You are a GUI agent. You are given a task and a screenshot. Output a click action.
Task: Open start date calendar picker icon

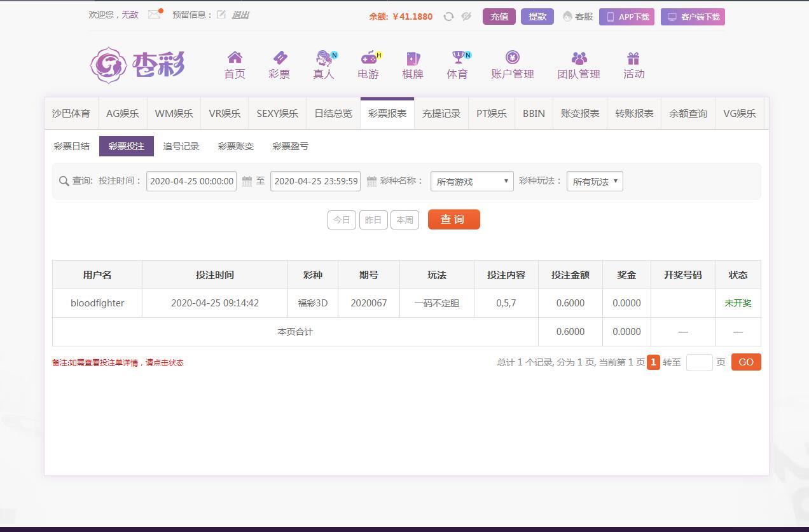tap(247, 181)
